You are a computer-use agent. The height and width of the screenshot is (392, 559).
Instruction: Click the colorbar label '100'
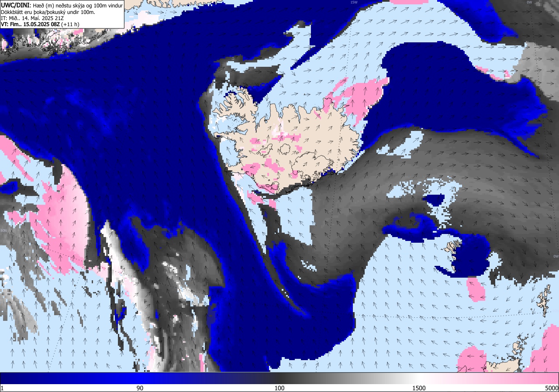[279, 388]
